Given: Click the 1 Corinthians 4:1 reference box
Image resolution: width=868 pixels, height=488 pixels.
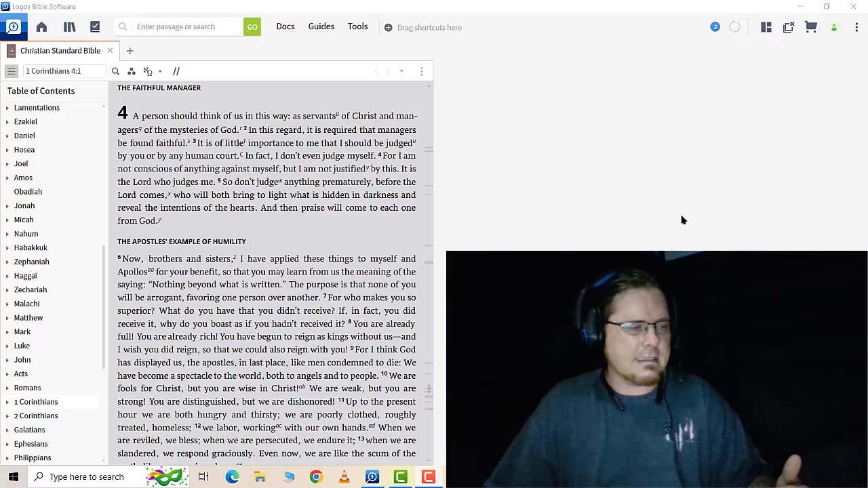Looking at the screenshot, I should coord(64,71).
